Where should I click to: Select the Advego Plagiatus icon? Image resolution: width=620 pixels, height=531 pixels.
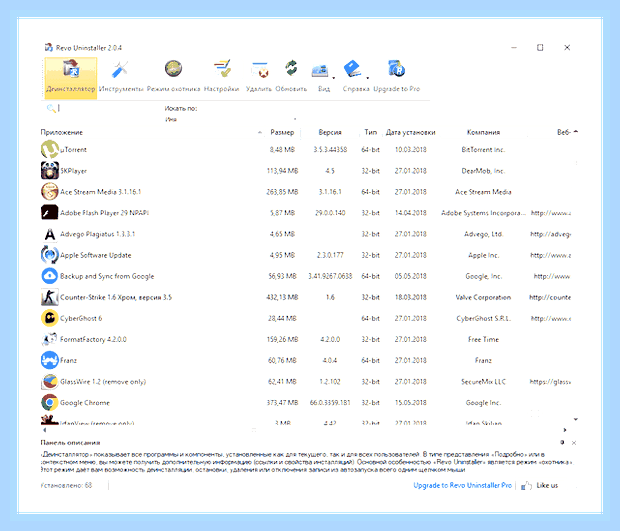(49, 234)
